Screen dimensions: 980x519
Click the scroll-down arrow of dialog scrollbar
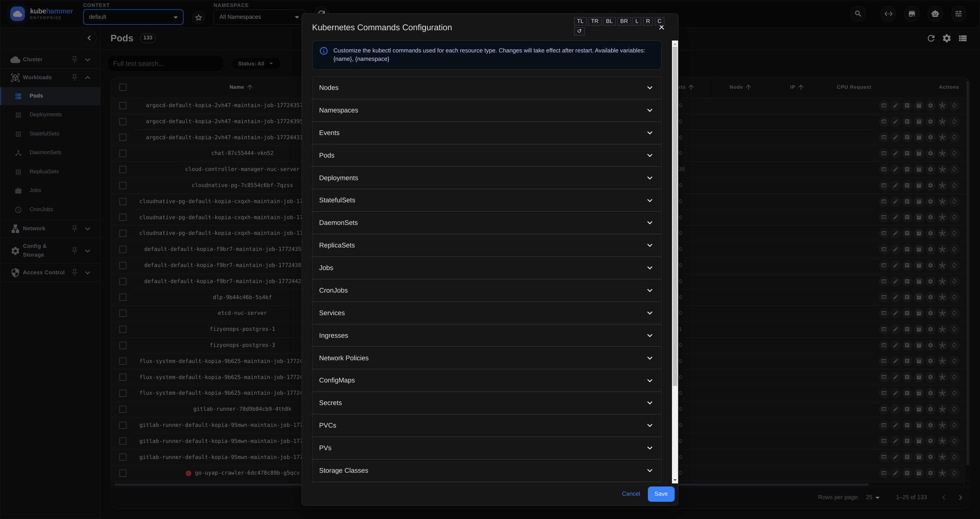[x=675, y=480]
